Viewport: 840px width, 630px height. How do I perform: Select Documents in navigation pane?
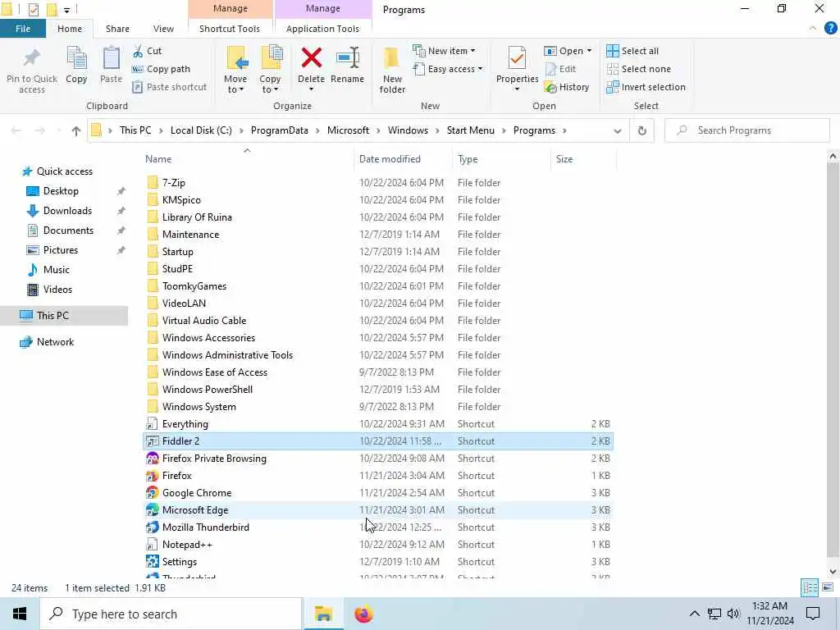pyautogui.click(x=68, y=231)
